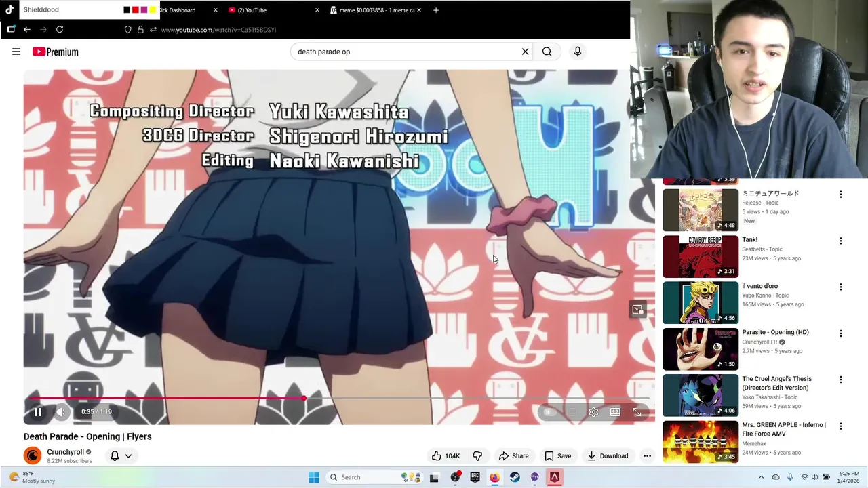
Task: Switch to the (2) YouTube tab
Action: point(273,10)
